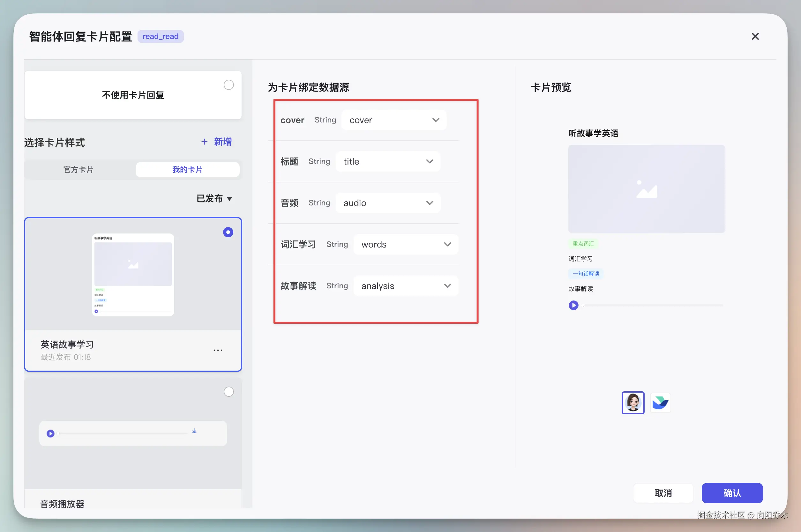Click the download icon in audio player card

[x=194, y=431]
